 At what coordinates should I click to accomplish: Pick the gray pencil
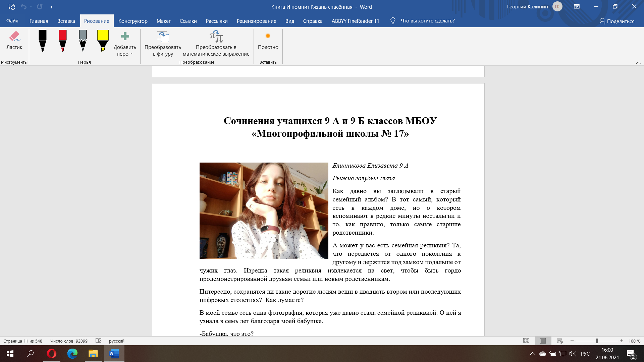pyautogui.click(x=83, y=41)
